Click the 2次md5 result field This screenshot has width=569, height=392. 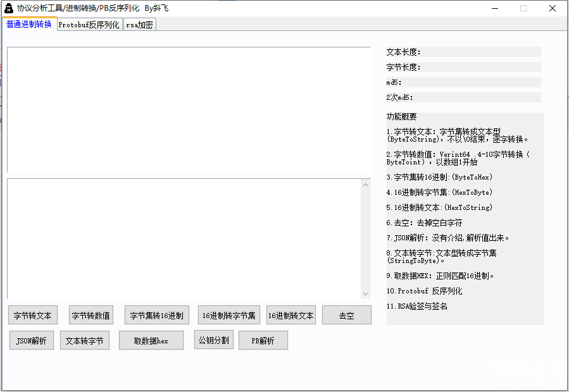(463, 97)
